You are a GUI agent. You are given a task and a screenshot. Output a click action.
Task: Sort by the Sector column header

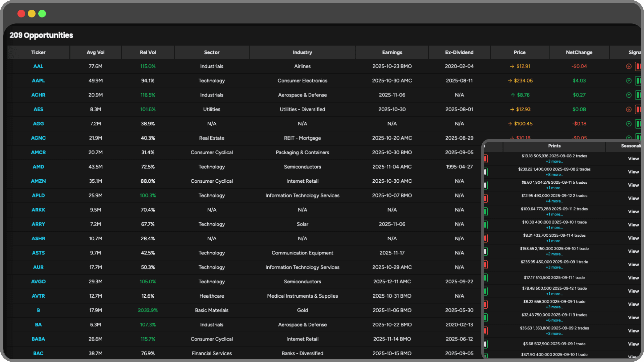(x=212, y=52)
